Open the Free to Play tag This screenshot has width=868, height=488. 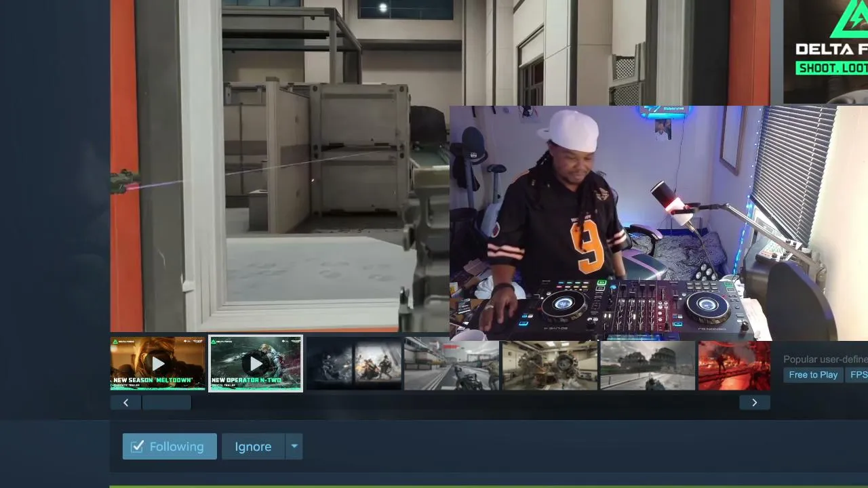(x=813, y=375)
